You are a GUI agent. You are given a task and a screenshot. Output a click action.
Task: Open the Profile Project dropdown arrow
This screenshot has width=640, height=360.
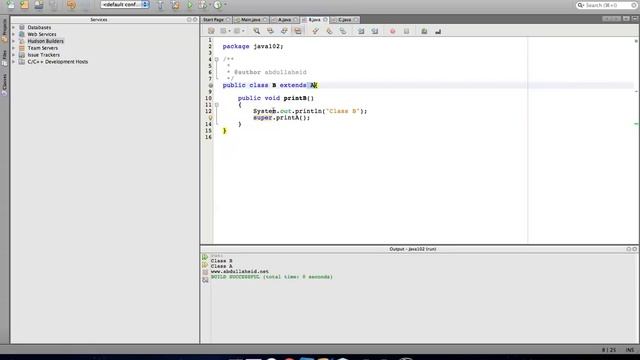coord(225,5)
